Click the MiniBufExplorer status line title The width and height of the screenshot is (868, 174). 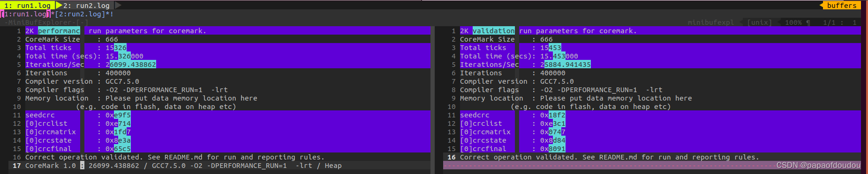click(46, 22)
